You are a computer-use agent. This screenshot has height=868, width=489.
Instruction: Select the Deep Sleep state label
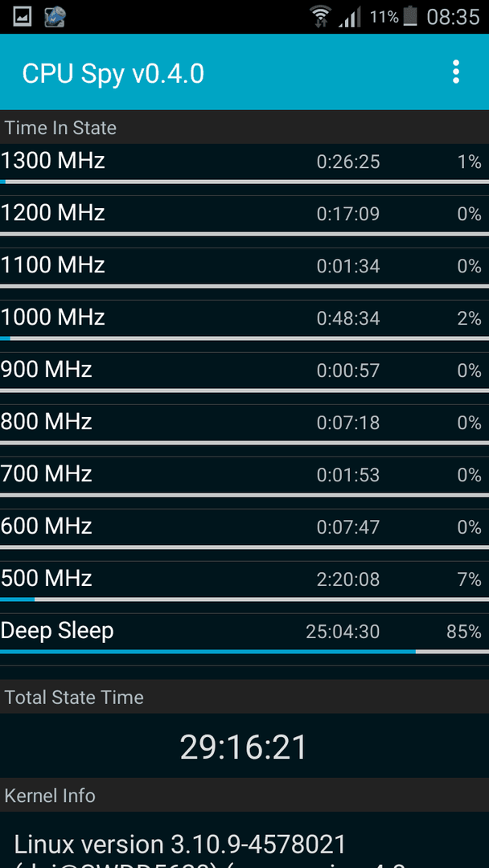point(57,631)
